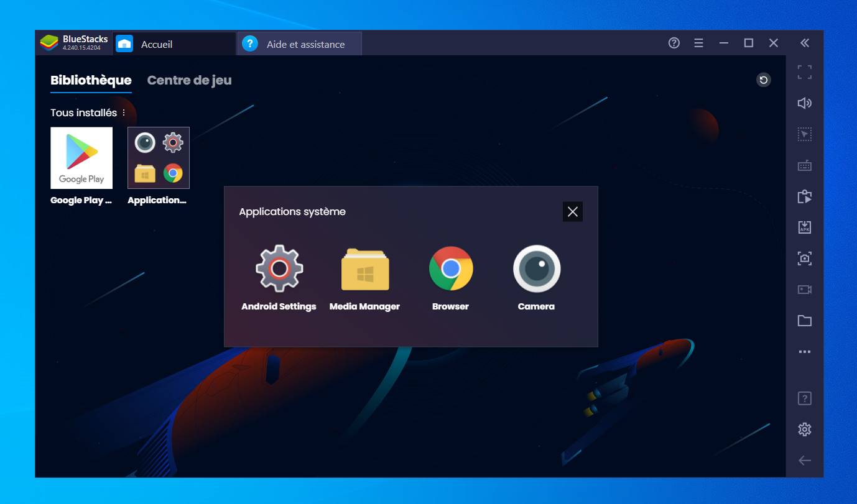857x504 pixels.
Task: Switch to Centre de jeu tab
Action: [x=190, y=80]
